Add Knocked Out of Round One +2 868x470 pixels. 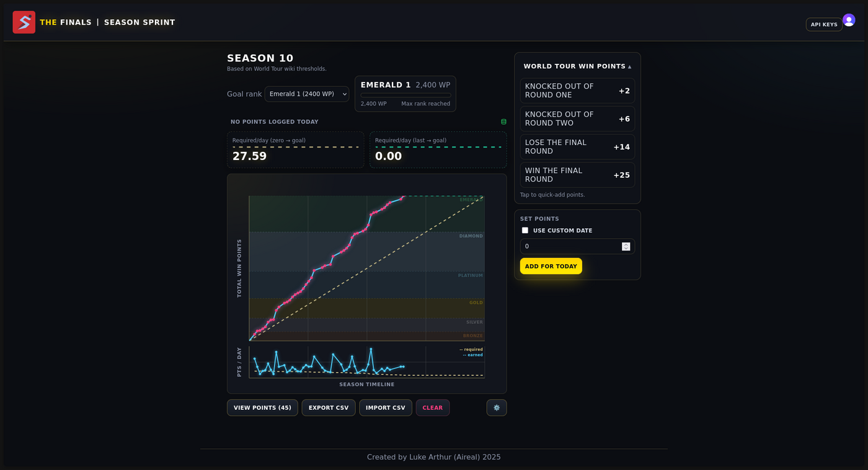click(x=577, y=91)
